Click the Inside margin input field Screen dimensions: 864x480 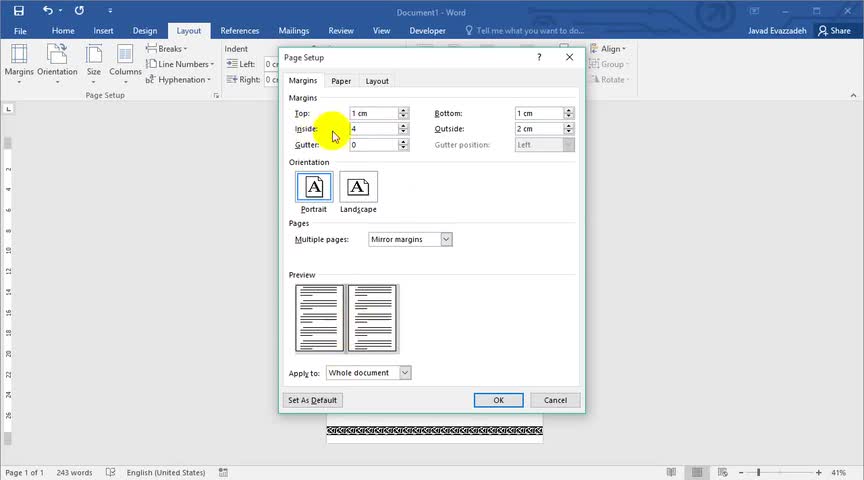pos(374,128)
